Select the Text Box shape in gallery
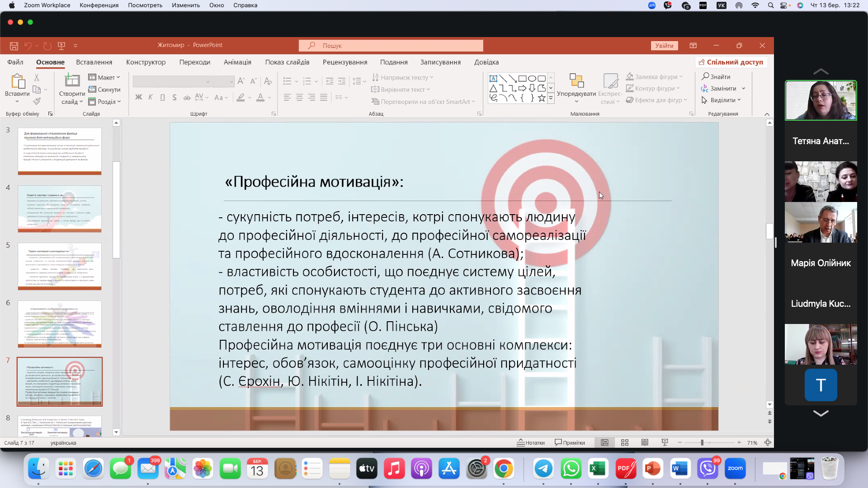Viewport: 868px width, 488px height. click(x=493, y=78)
